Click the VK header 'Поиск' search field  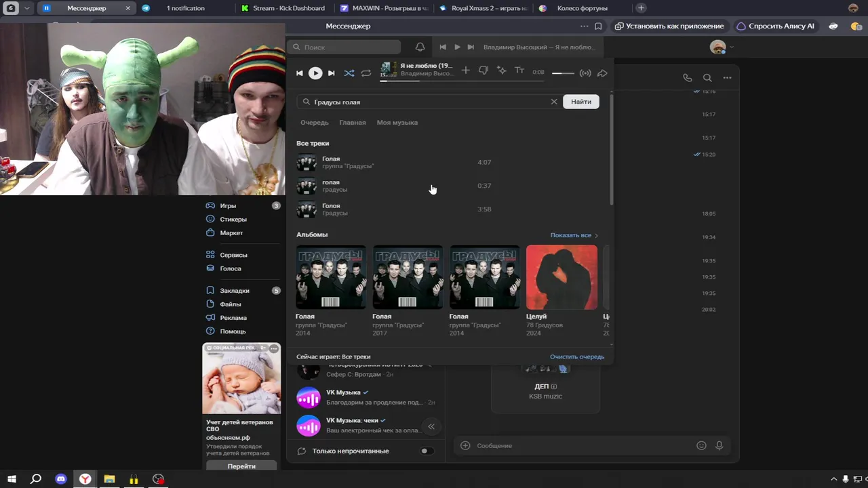[344, 47]
